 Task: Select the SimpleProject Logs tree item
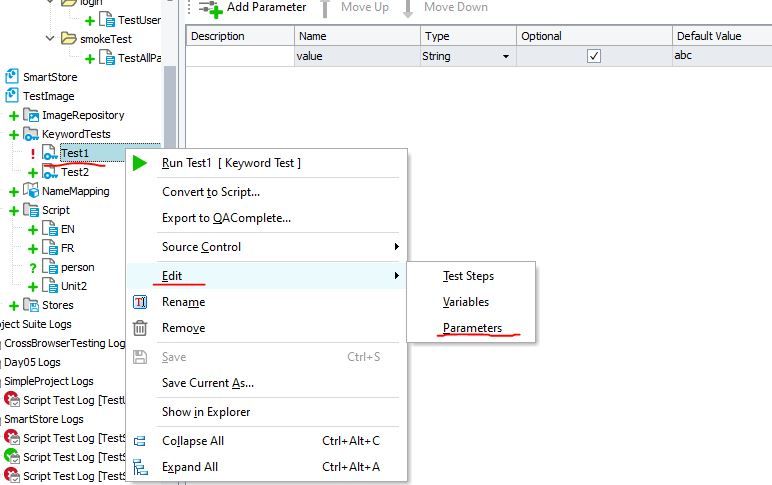tap(48, 382)
